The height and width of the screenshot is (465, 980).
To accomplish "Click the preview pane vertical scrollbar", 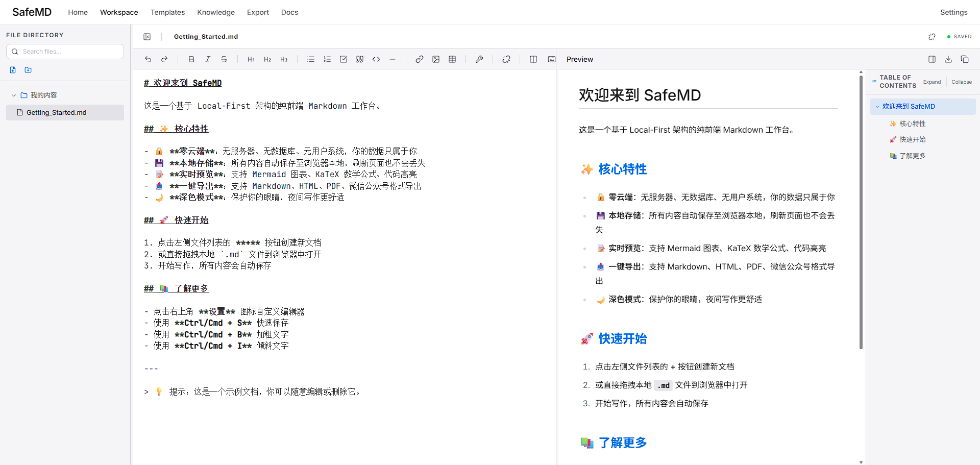I will click(x=861, y=212).
